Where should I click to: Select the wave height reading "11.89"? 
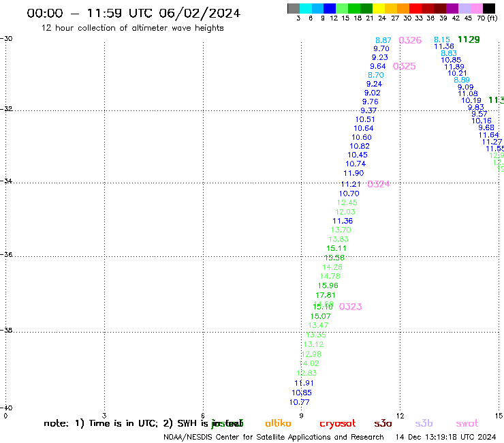tap(454, 67)
